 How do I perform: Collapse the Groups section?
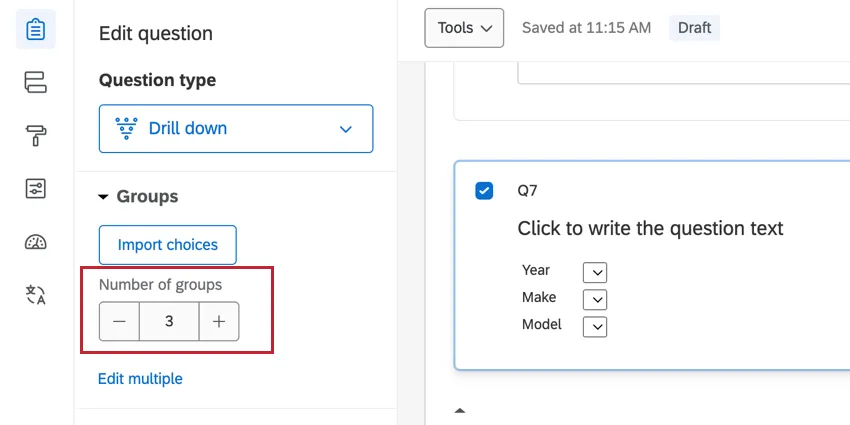point(103,197)
